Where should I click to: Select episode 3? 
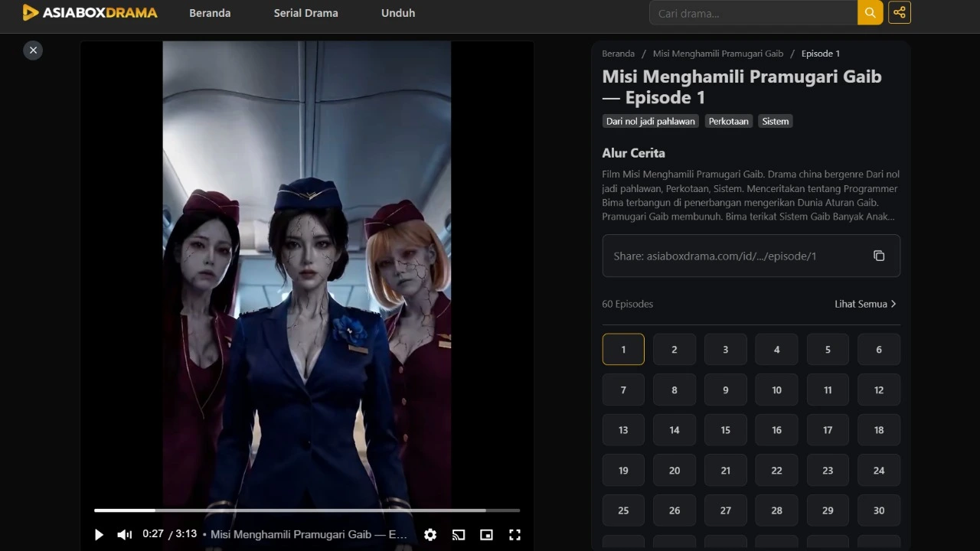point(726,350)
